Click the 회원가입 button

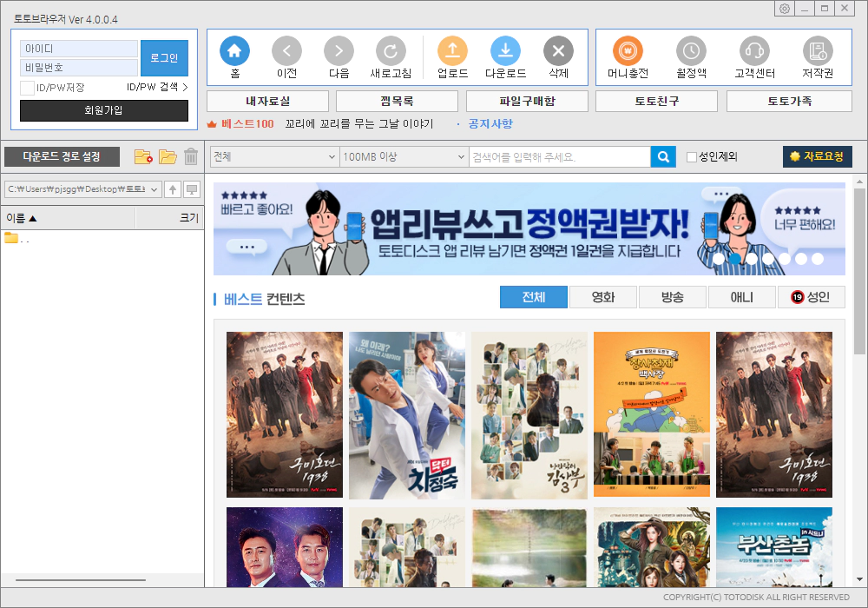point(104,110)
